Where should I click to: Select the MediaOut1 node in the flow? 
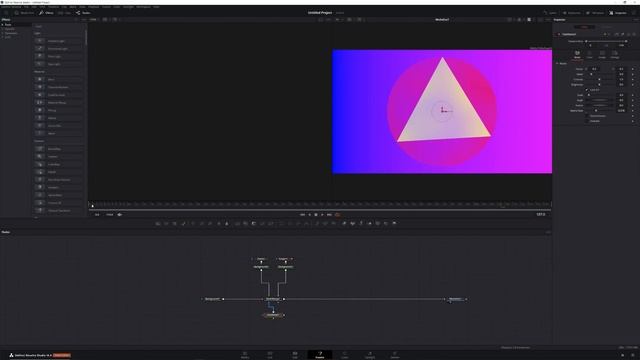pyautogui.click(x=455, y=299)
